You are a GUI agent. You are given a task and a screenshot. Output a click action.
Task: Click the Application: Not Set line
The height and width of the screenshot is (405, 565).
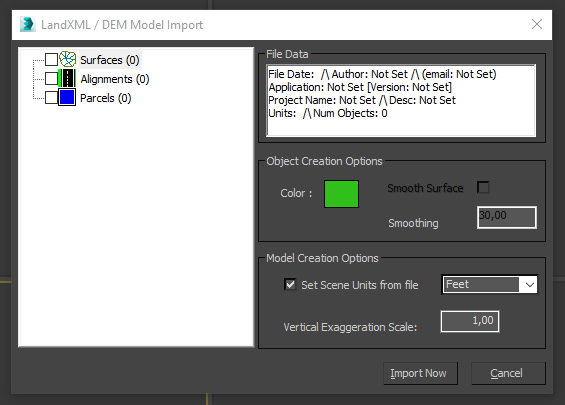point(360,87)
